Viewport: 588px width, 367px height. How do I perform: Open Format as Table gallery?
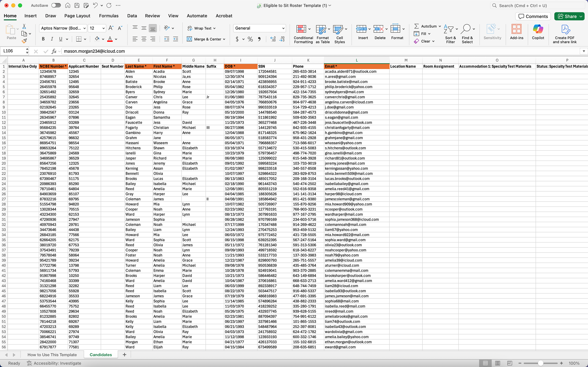click(x=323, y=34)
